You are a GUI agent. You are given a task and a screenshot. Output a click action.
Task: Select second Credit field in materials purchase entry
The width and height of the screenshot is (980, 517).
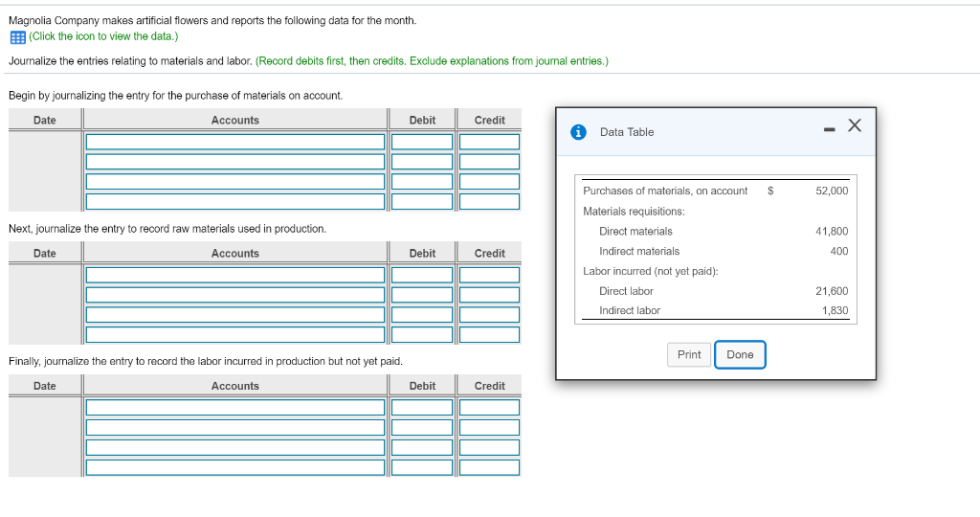489,161
